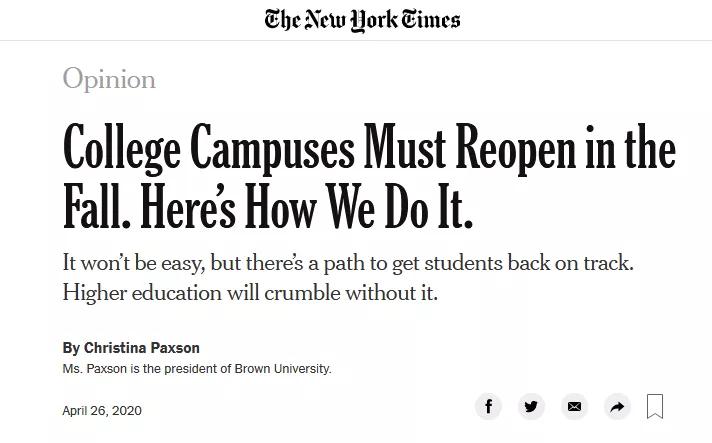Click the word "Campuses" in the headline
The image size is (712, 443).
pos(272,150)
